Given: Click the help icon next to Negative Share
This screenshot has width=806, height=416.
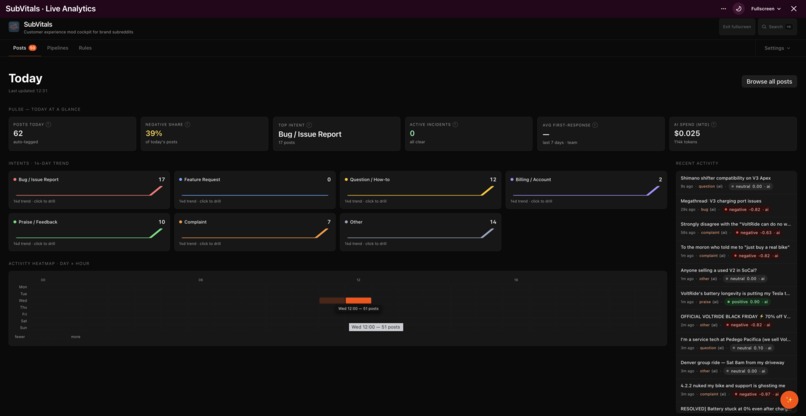Looking at the screenshot, I should click(187, 124).
